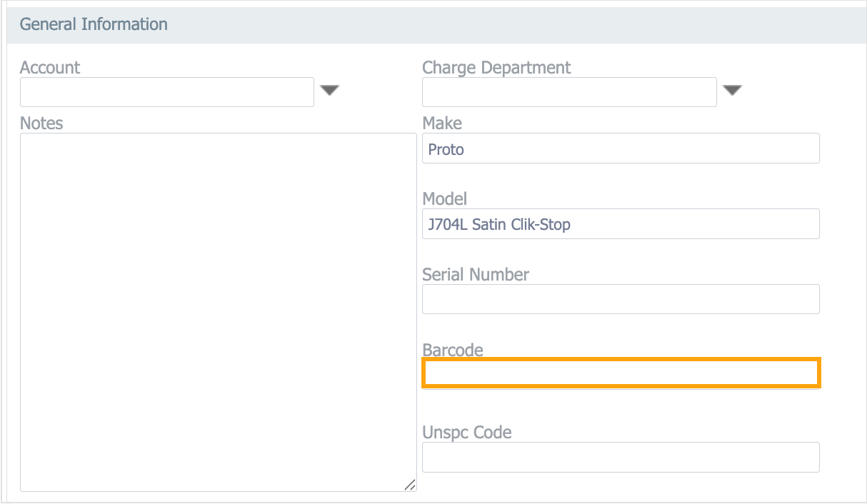The width and height of the screenshot is (867, 504).
Task: Select the Make field containing Proto
Action: tap(621, 148)
